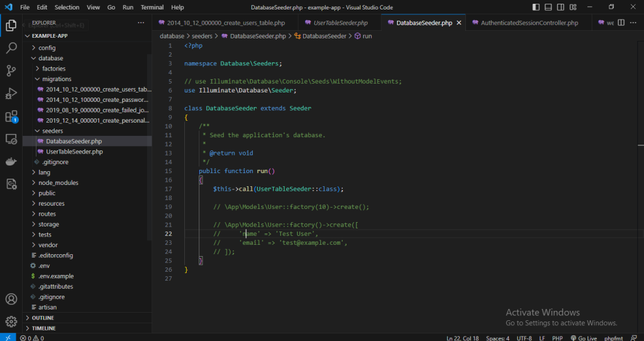Open the Source Control view
Screen dimensions: 644x341
pos(11,70)
